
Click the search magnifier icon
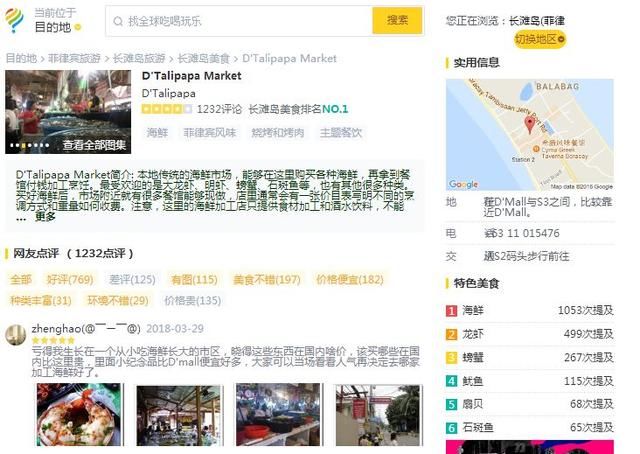(118, 21)
